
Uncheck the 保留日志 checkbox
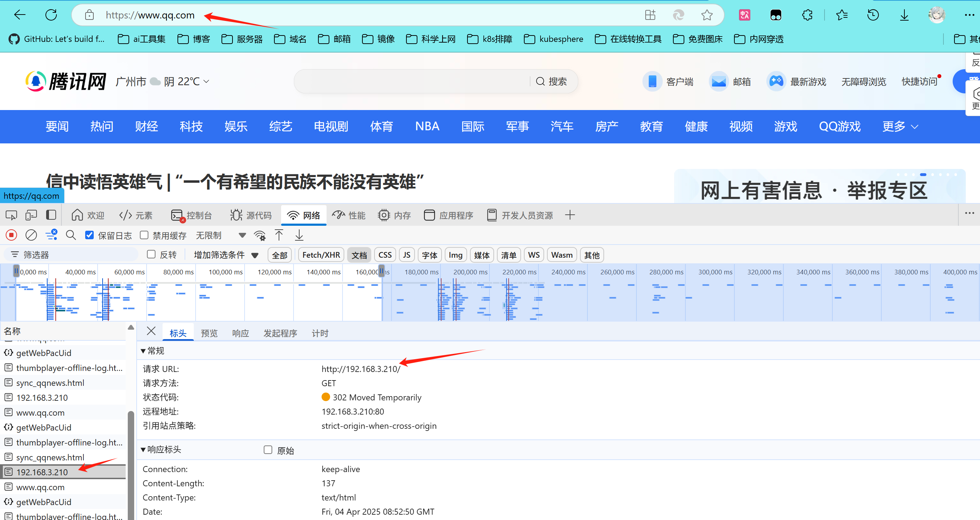[89, 235]
